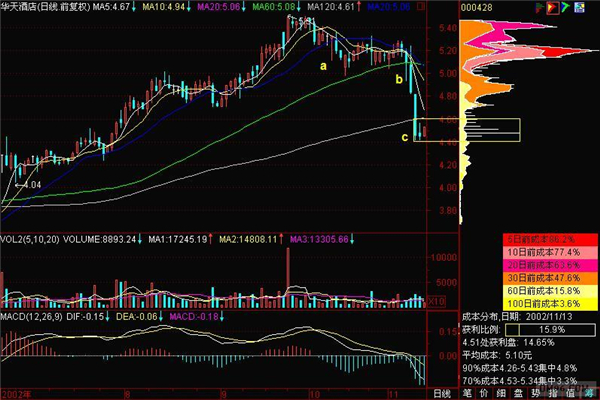Click the 2002年 date axis label
Screen dimensions: 600x400
(16, 394)
